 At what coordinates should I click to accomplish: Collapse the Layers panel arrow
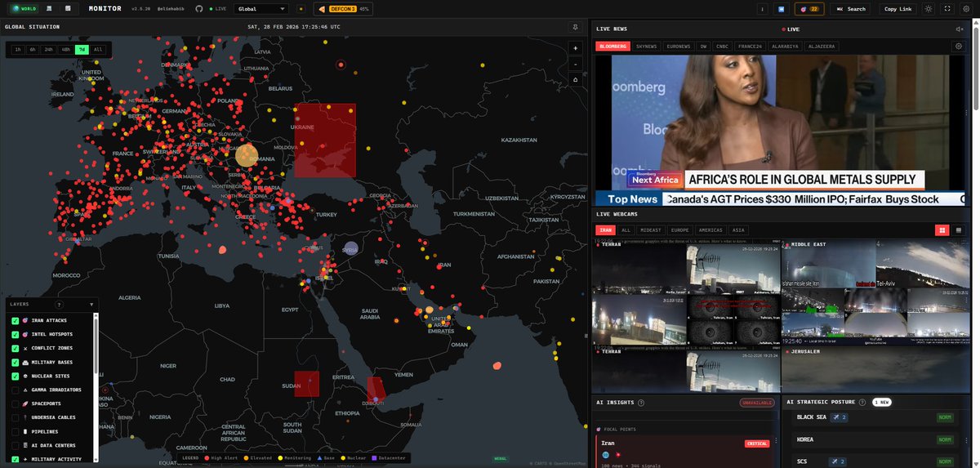pos(91,304)
